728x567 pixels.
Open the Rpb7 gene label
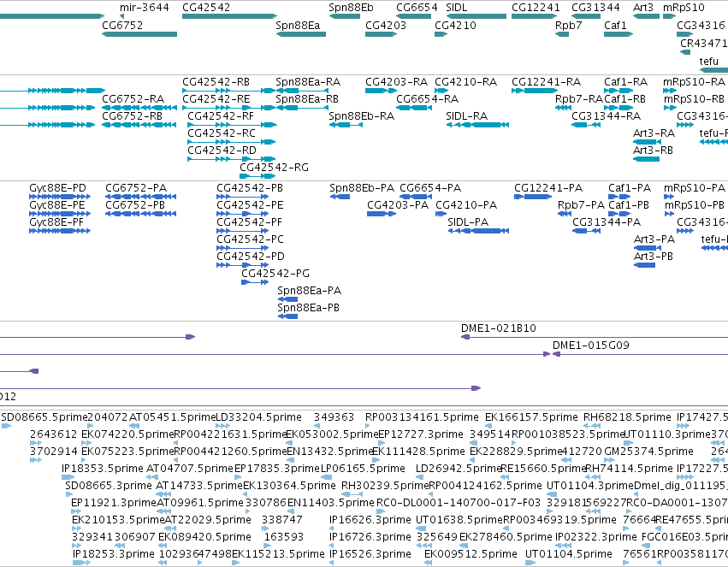pyautogui.click(x=568, y=25)
